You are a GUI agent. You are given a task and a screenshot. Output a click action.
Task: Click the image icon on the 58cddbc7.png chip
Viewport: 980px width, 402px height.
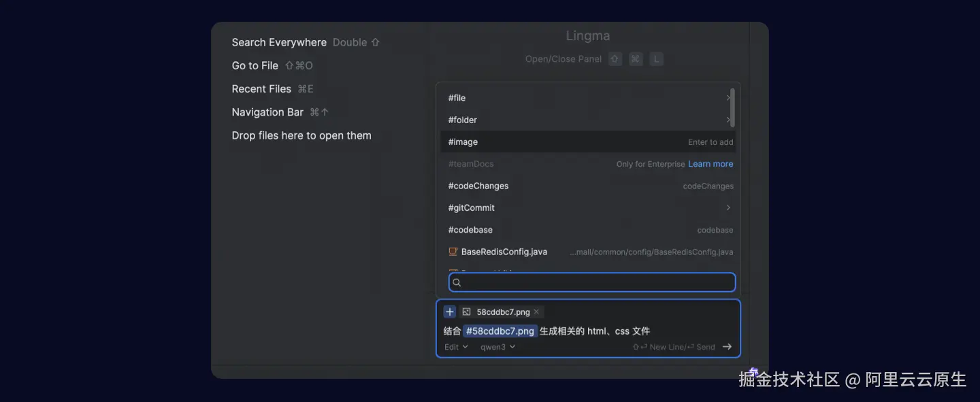(x=466, y=312)
